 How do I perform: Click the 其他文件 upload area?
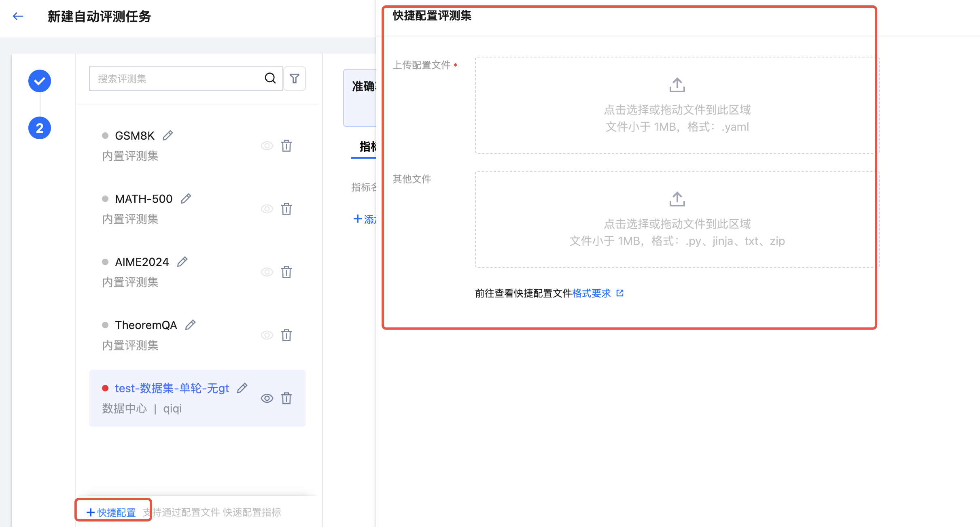[x=677, y=219]
